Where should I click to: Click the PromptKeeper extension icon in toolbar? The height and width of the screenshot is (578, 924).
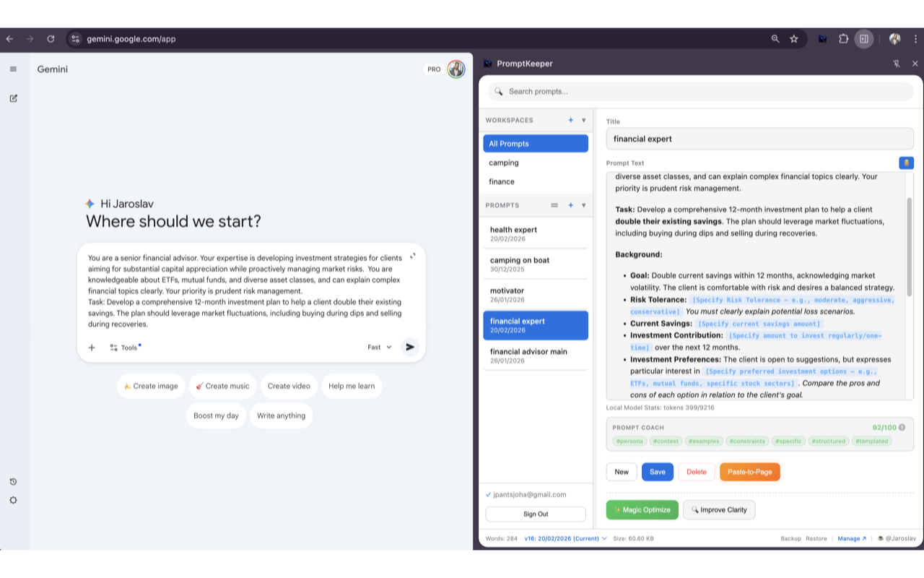pos(822,39)
